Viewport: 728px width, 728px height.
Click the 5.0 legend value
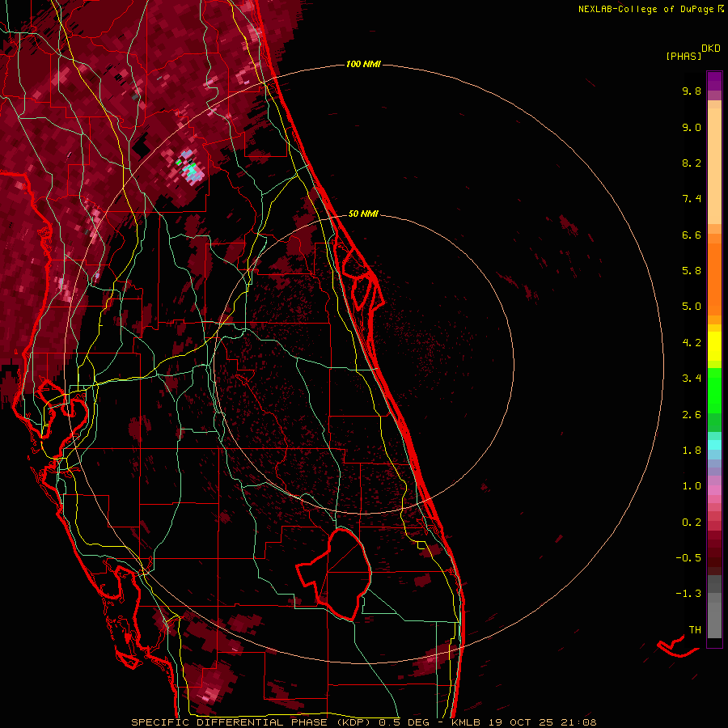[692, 307]
